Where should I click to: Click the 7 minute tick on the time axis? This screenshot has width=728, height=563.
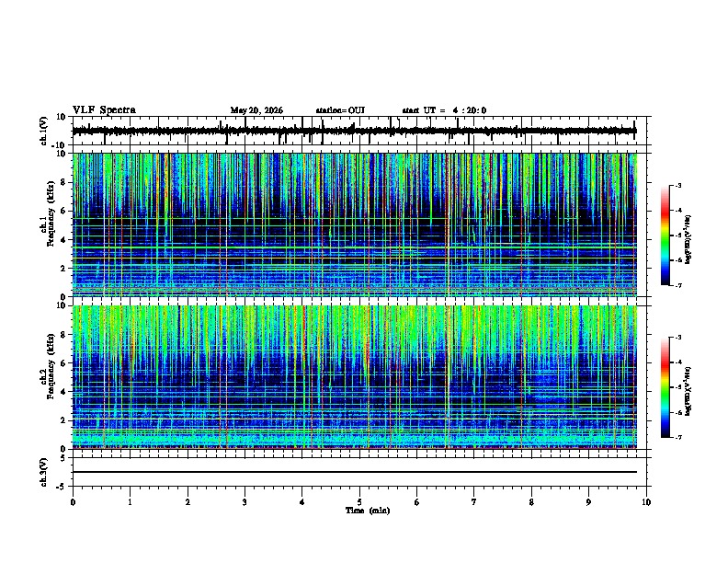(x=474, y=502)
